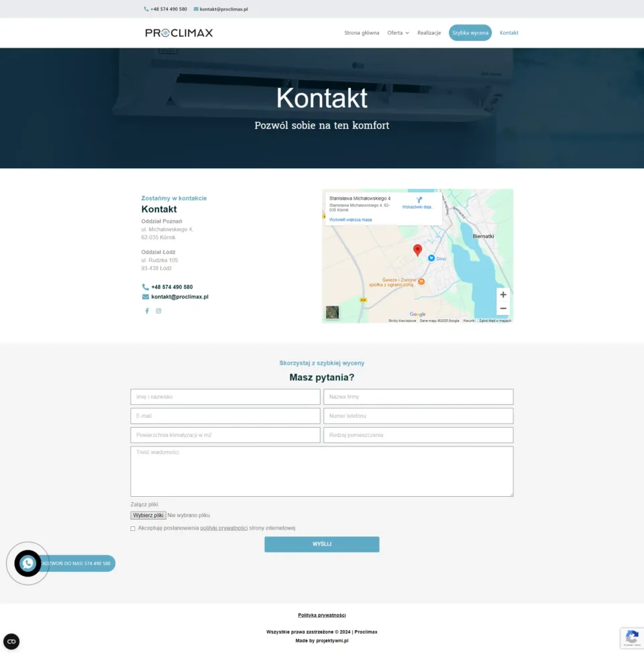Click the Wybierz pliki file button
This screenshot has height=653, width=644.
point(148,516)
